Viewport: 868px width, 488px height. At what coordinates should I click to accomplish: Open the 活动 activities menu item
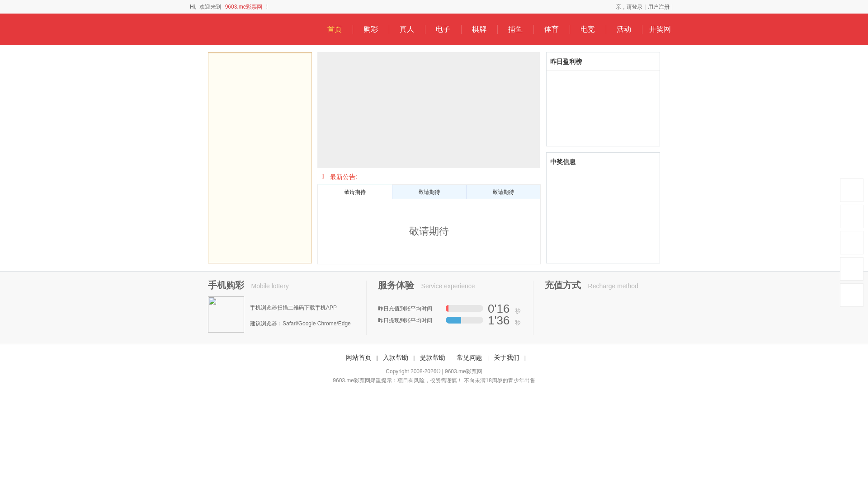point(624,29)
